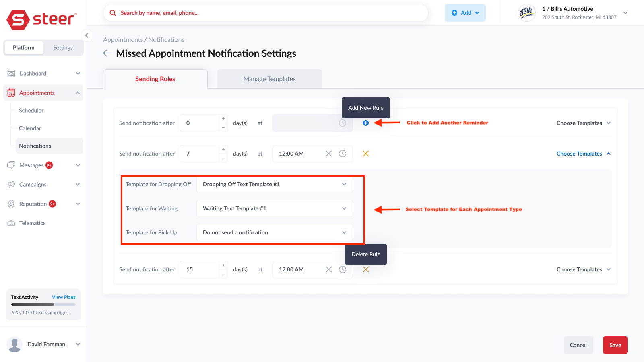Delete the 15-day notification rule
The height and width of the screenshot is (362, 644).
tap(365, 269)
